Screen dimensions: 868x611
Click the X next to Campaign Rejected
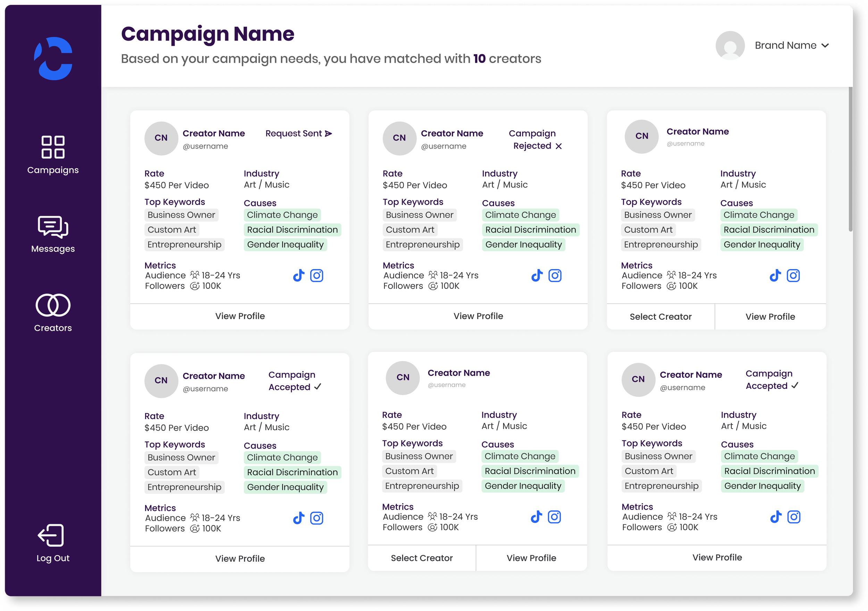(x=558, y=146)
